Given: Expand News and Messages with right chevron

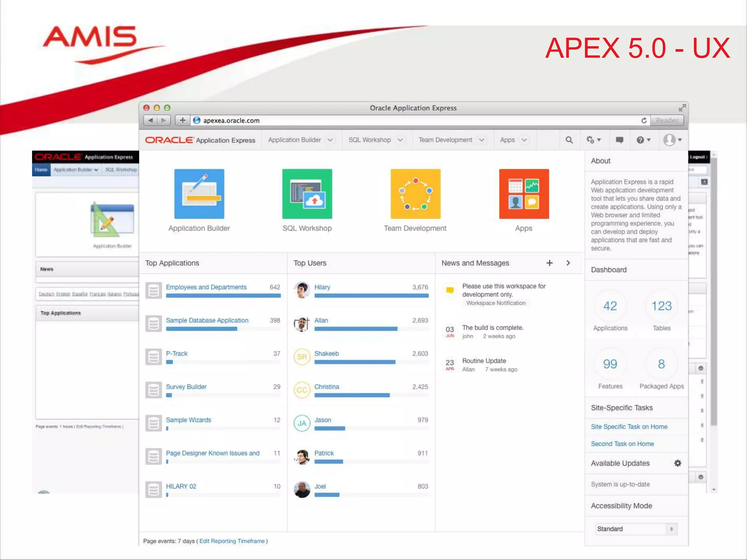Looking at the screenshot, I should [568, 263].
